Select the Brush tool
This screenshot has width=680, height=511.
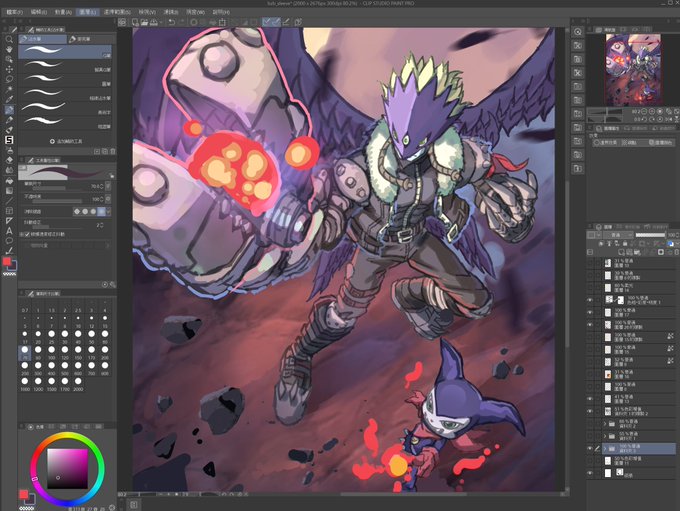9,130
